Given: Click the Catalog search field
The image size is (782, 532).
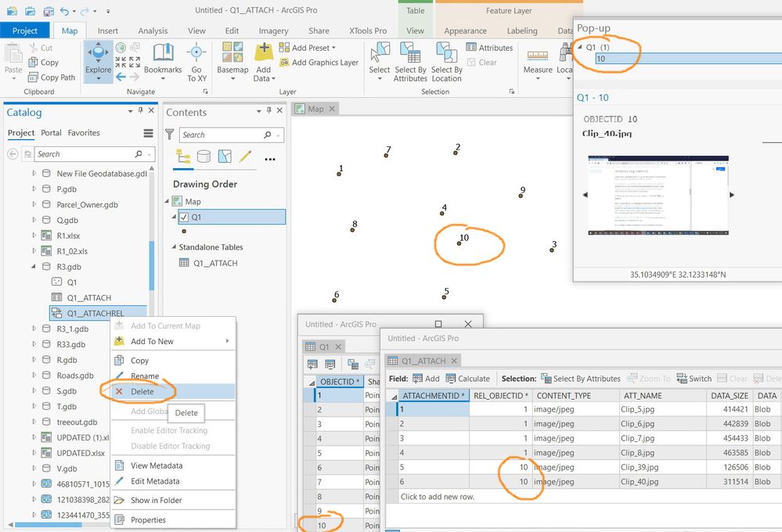Looking at the screenshot, I should tap(85, 154).
